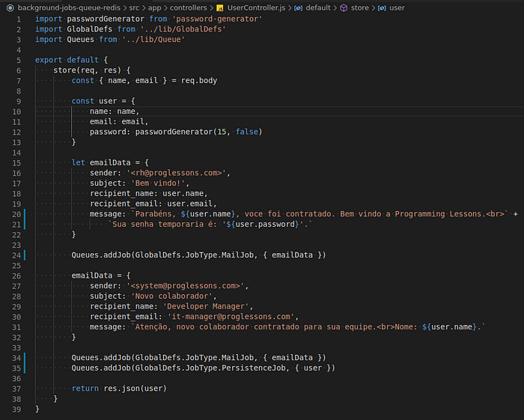The height and width of the screenshot is (420, 524).
Task: Click line number 1 in the gutter
Action: 19,19
